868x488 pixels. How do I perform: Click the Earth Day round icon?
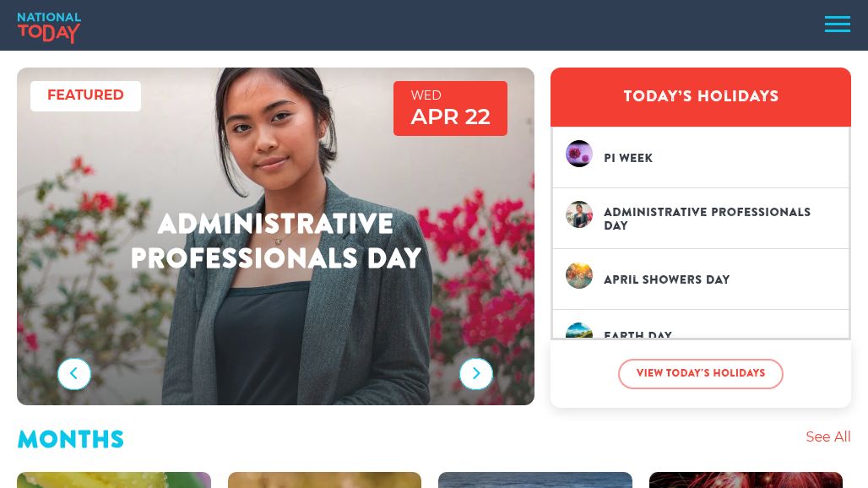579,330
